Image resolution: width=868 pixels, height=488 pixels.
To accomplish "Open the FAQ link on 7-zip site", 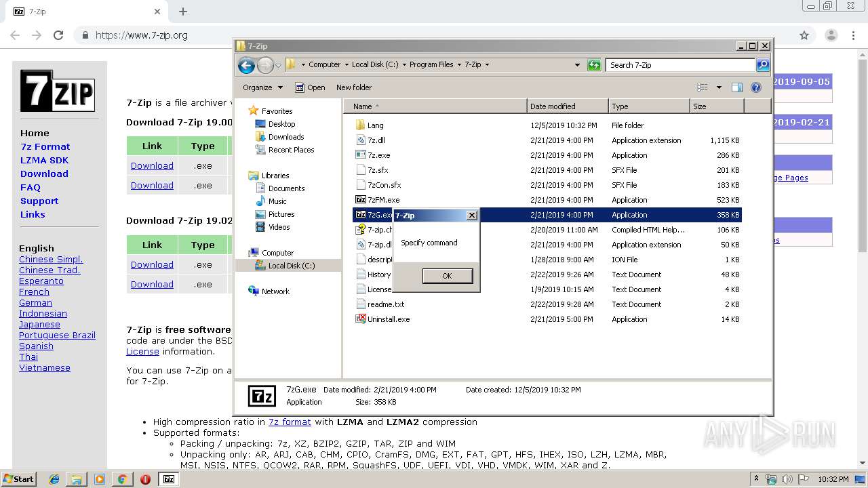I will tap(31, 187).
